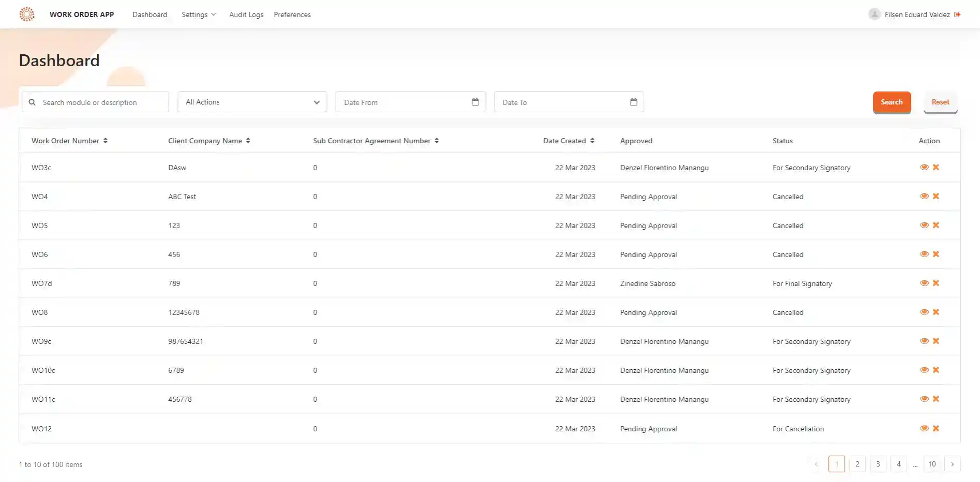Screen dimensions: 980x482
Task: Click '1 to 10 of 100 items' text
Action: click(51, 464)
